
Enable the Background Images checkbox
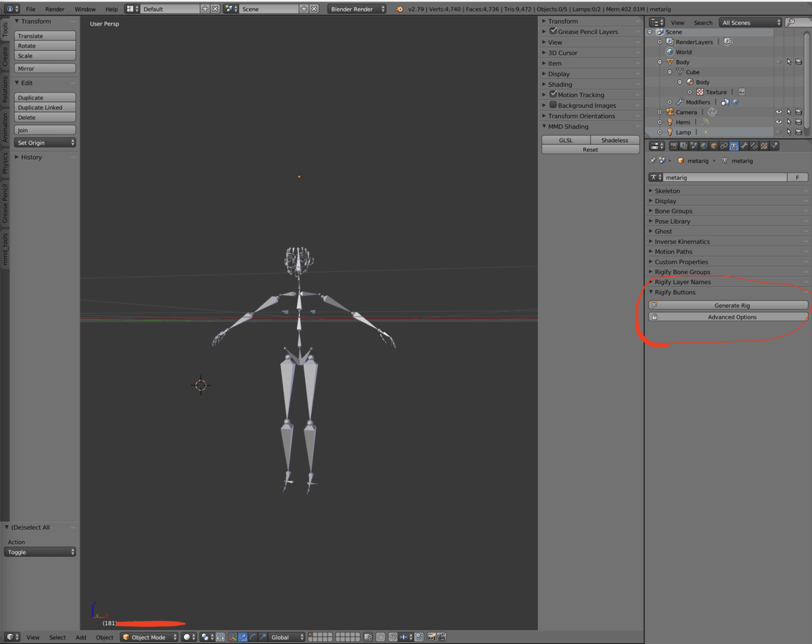click(553, 105)
